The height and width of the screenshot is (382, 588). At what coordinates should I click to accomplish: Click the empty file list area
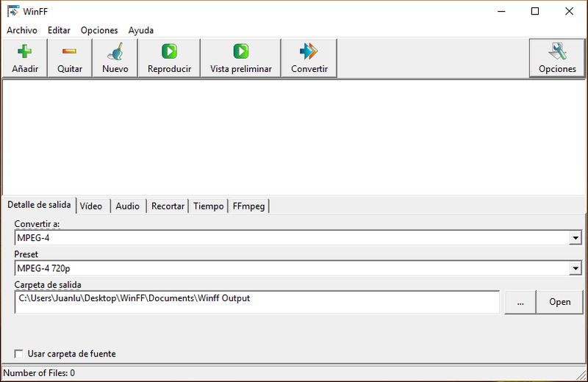pos(294,137)
